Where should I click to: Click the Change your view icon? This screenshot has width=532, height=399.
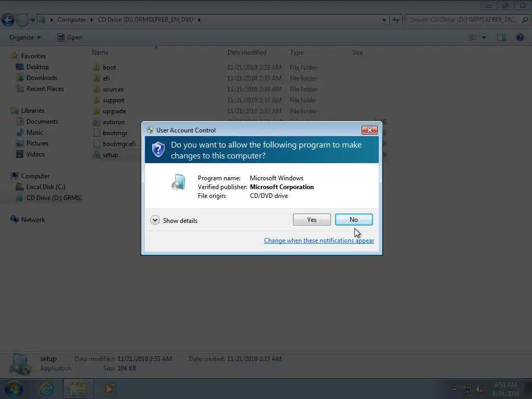473,37
